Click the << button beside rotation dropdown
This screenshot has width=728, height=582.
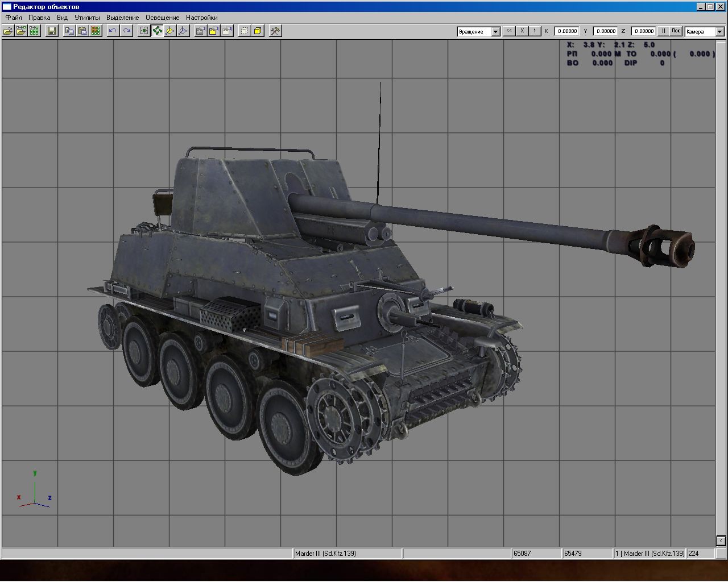509,31
